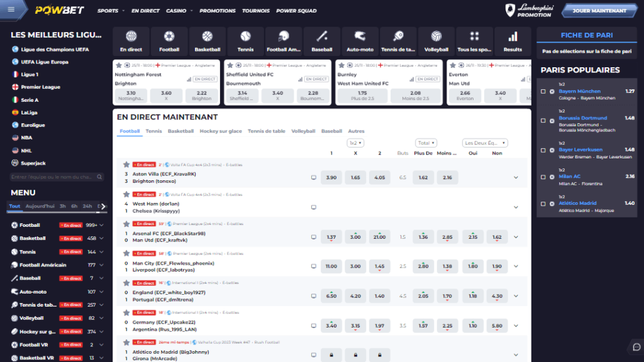Open Germany vs Argentina stream icon
The width and height of the screenshot is (644, 362).
pos(313,326)
